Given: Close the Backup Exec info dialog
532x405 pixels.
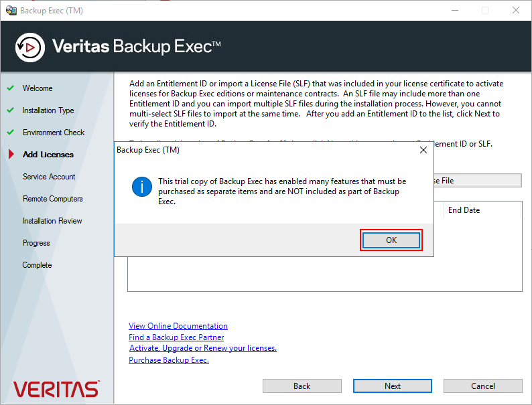Looking at the screenshot, I should (x=423, y=150).
